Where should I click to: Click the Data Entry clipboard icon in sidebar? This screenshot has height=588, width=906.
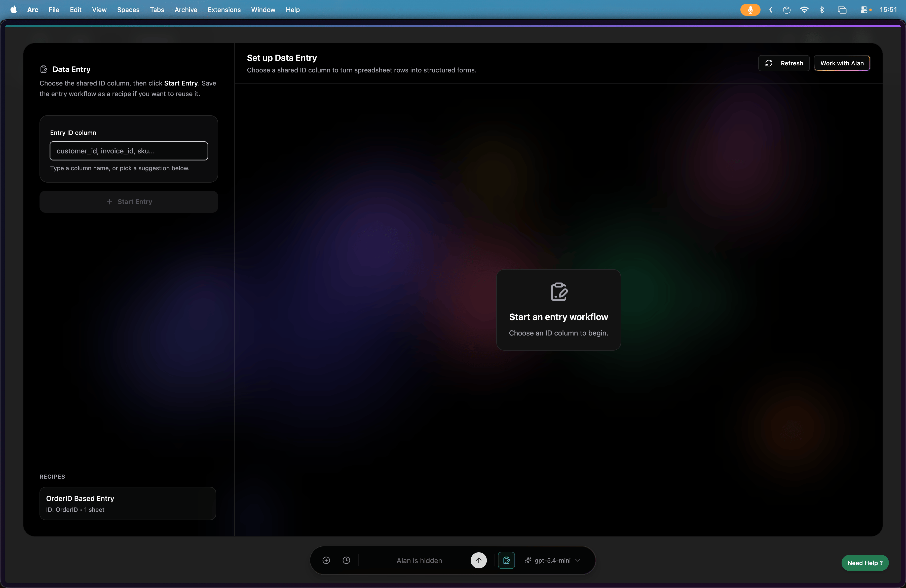pyautogui.click(x=44, y=69)
